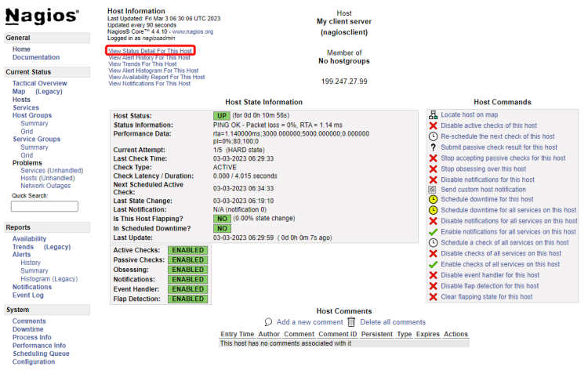Open View Availability Report For This Host

pos(157,77)
